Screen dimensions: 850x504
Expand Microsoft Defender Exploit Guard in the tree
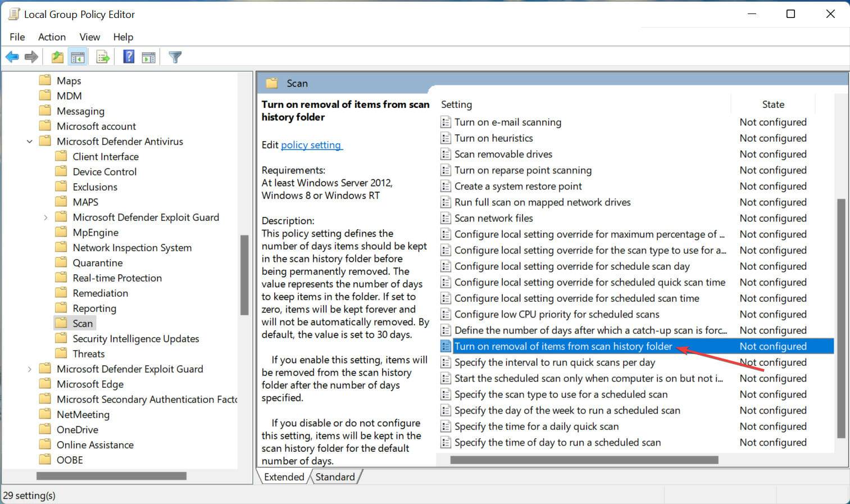pyautogui.click(x=46, y=217)
